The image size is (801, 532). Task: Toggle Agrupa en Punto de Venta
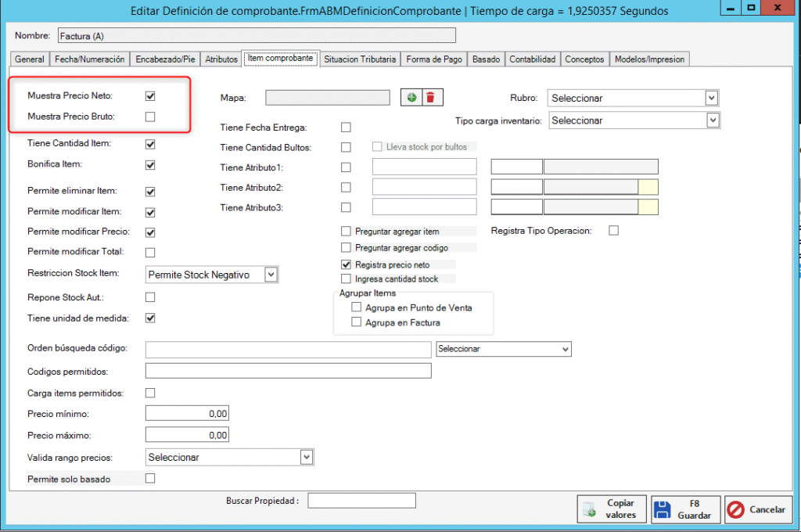point(357,307)
